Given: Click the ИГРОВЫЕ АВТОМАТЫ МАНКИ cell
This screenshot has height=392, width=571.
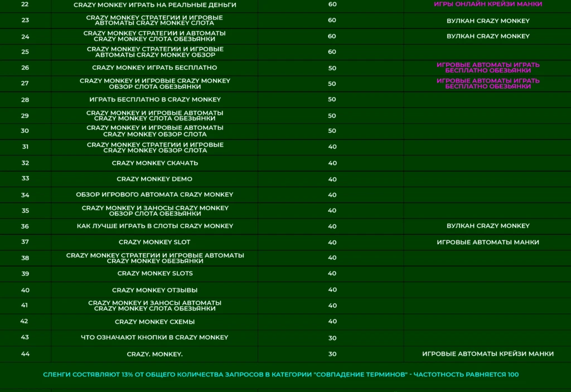Looking at the screenshot, I should click(x=487, y=242).
